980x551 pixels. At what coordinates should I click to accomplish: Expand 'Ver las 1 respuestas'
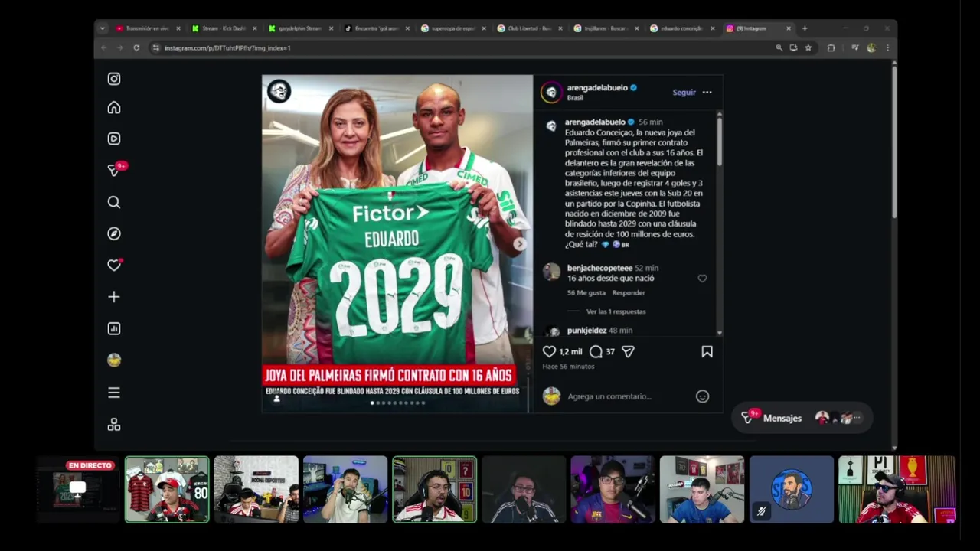point(616,311)
